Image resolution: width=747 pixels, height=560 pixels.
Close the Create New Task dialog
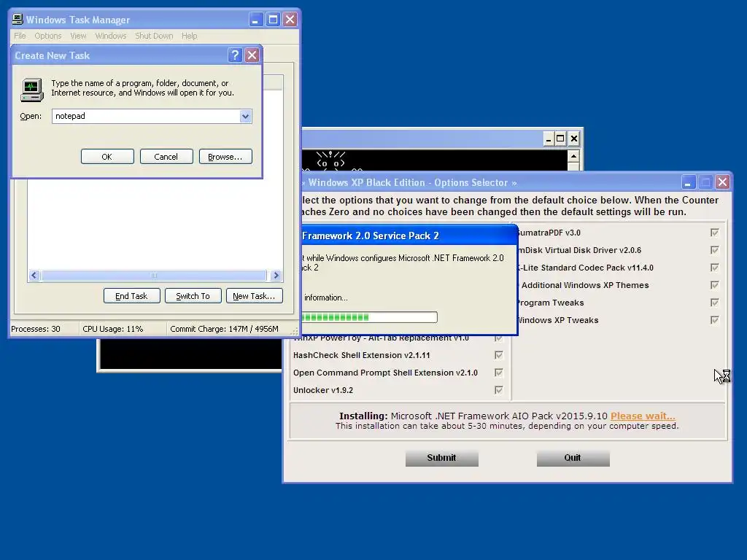[252, 55]
